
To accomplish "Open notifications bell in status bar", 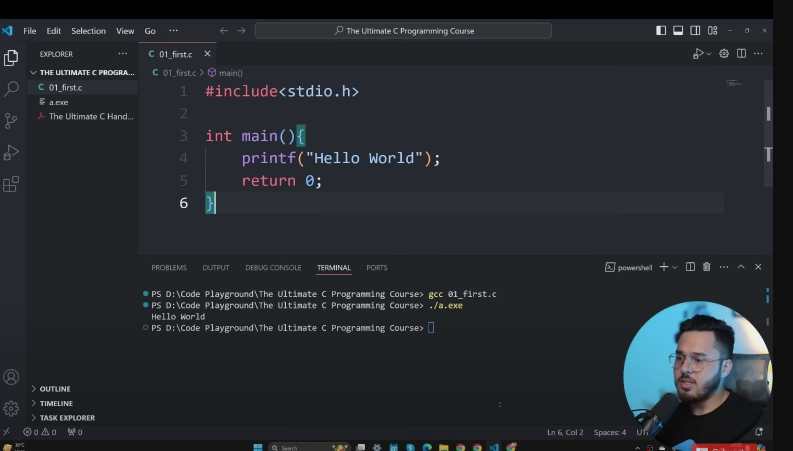I will click(x=759, y=432).
